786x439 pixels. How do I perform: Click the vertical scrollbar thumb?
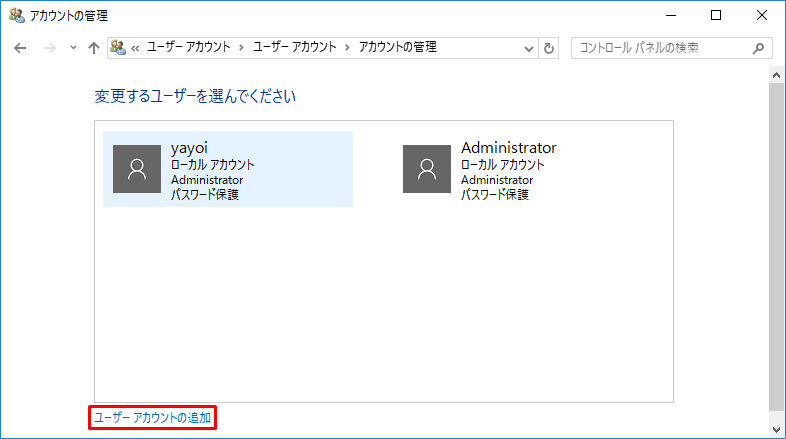pyautogui.click(x=776, y=248)
